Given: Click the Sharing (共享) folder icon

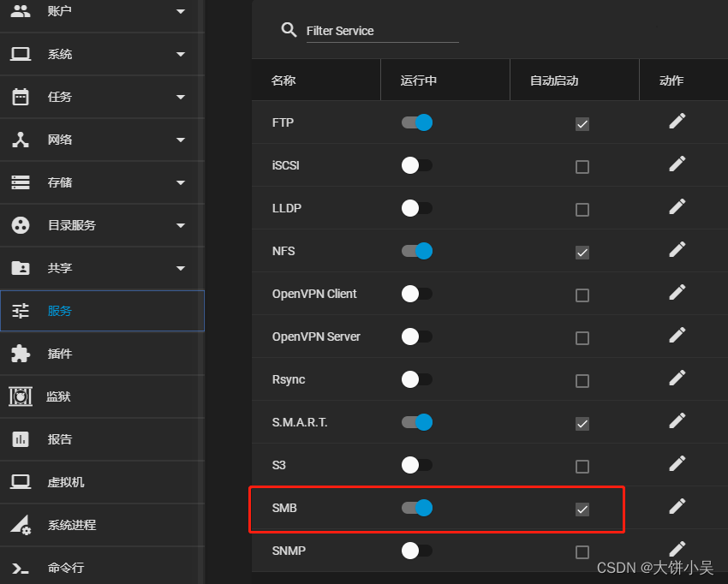Looking at the screenshot, I should click(x=21, y=268).
